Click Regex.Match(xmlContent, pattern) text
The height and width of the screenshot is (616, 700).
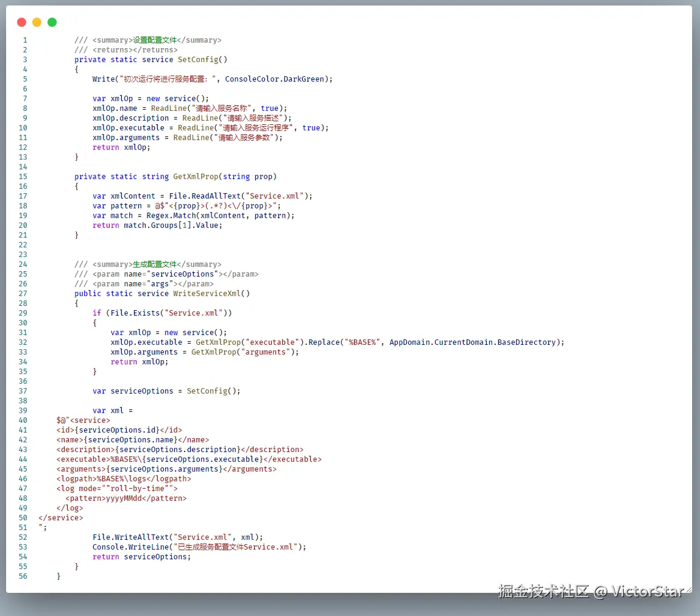(x=218, y=216)
